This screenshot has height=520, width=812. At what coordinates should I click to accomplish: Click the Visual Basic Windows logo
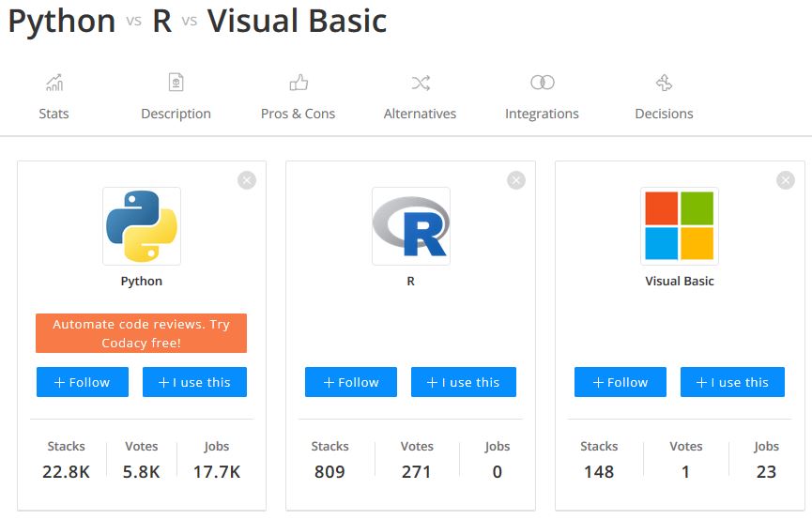(680, 226)
